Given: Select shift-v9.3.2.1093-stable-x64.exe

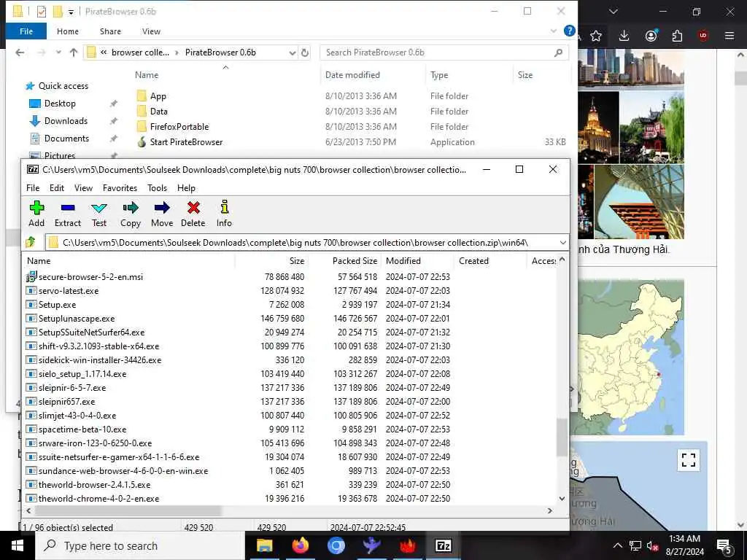Looking at the screenshot, I should [x=98, y=346].
